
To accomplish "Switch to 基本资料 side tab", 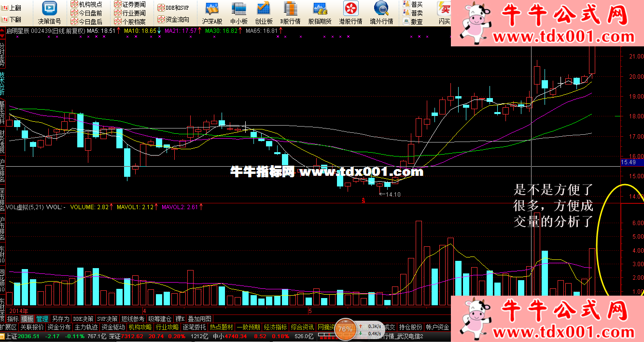I will pos(2,113).
